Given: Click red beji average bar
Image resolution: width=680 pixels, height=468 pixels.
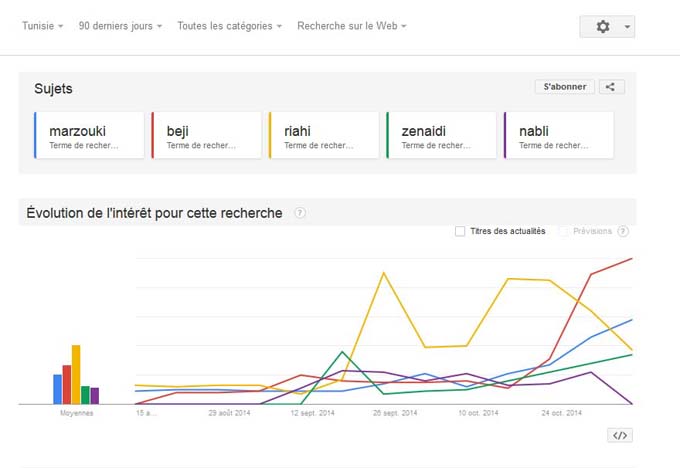Looking at the screenshot, I should coord(67,384).
